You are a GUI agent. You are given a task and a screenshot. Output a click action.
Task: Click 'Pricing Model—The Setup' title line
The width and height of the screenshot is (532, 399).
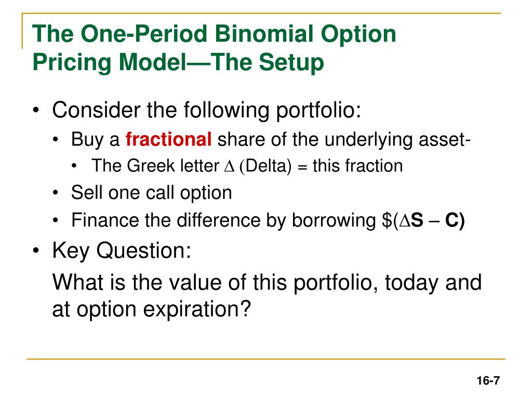[178, 62]
